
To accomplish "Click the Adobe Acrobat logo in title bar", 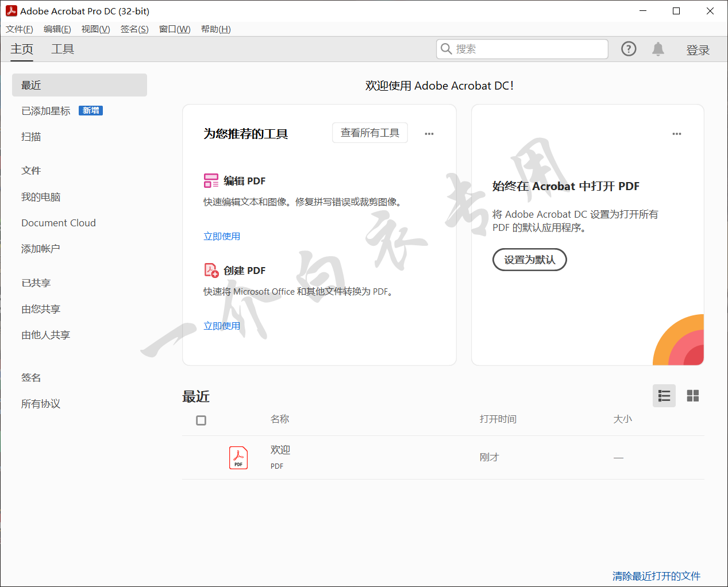I will pyautogui.click(x=11, y=11).
